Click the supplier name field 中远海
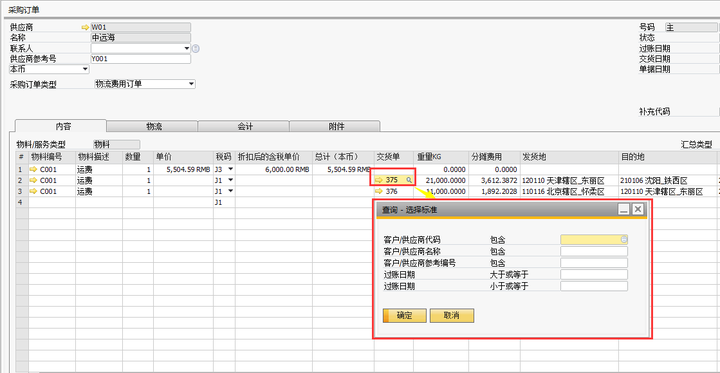Screen dimensions: 720x373 (141, 38)
